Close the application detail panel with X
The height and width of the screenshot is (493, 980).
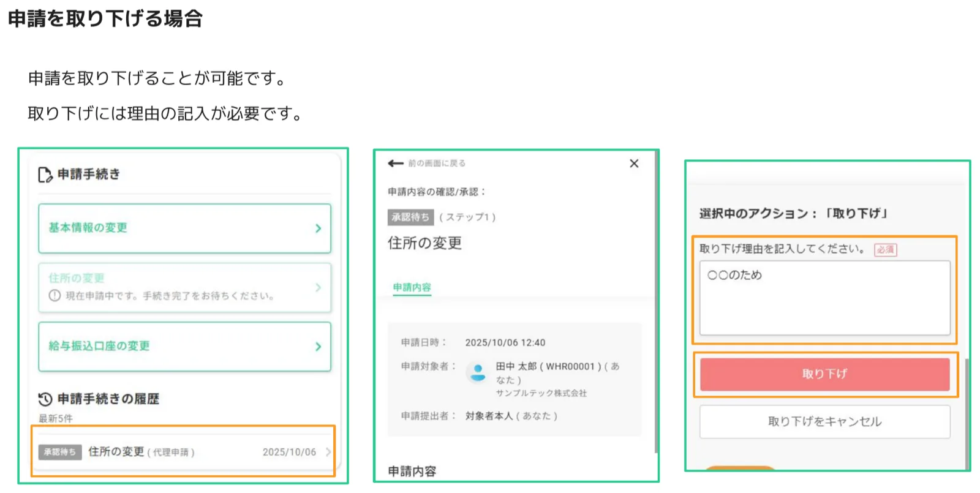point(634,164)
